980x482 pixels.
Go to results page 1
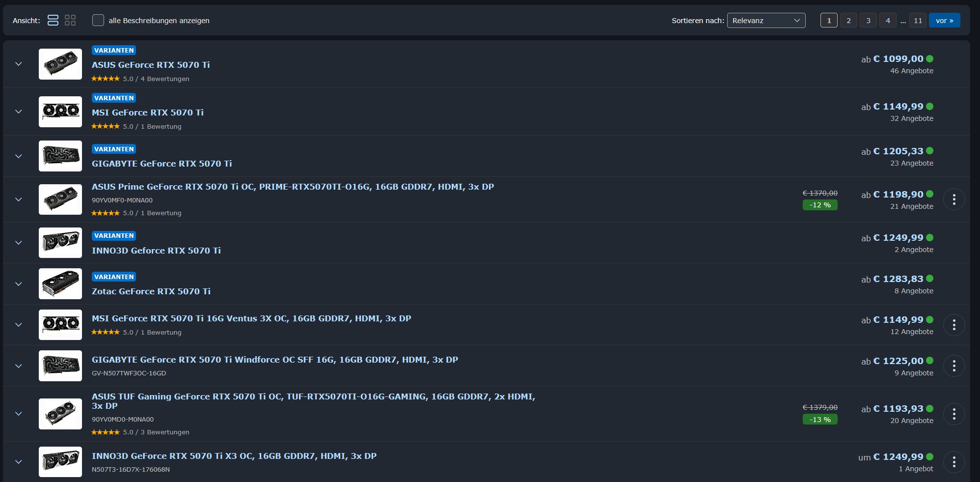click(x=829, y=21)
